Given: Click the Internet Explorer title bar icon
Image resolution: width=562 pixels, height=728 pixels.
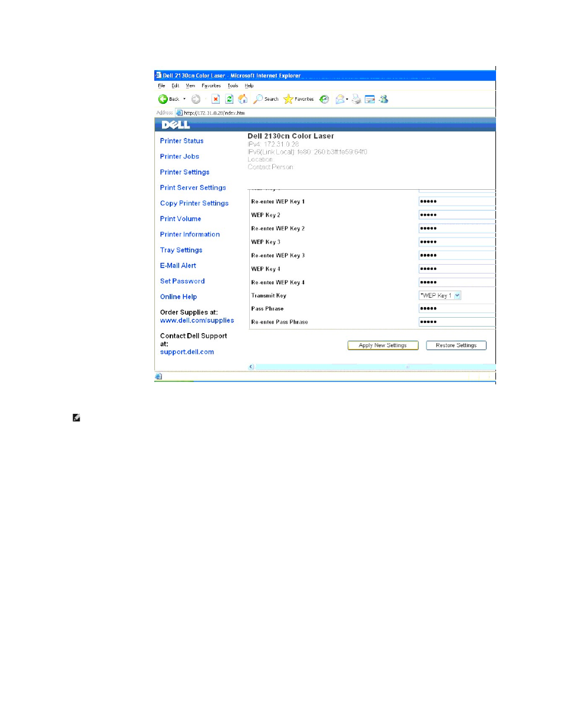Looking at the screenshot, I should pos(158,75).
